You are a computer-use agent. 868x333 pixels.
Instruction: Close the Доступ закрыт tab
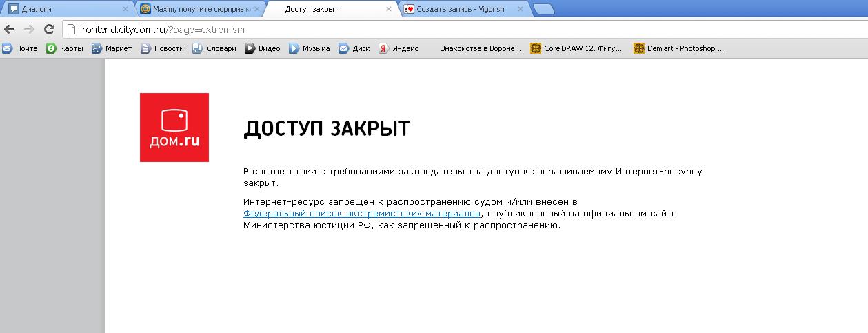tap(389, 10)
